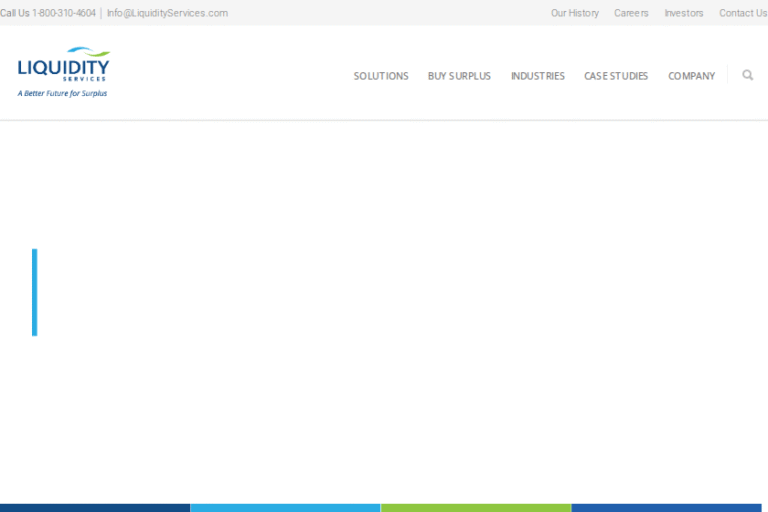Click the light blue vertical bar in the hero area

(x=34, y=292)
